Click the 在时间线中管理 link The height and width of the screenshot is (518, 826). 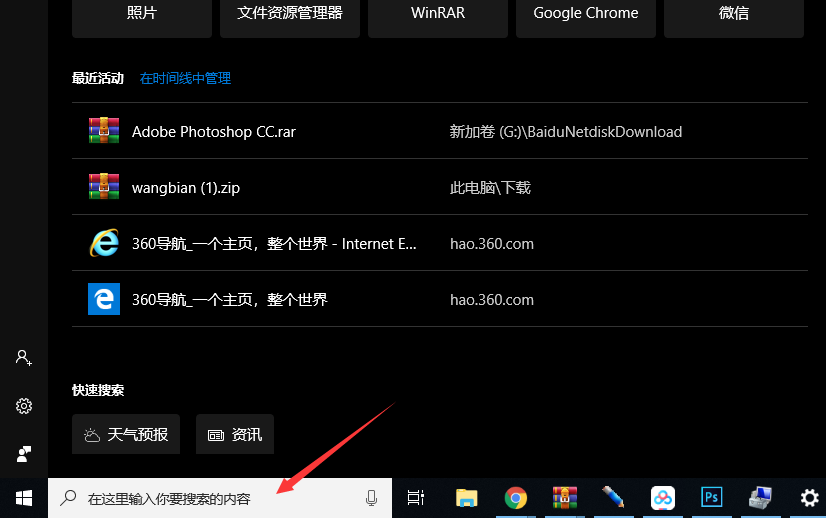tap(185, 78)
